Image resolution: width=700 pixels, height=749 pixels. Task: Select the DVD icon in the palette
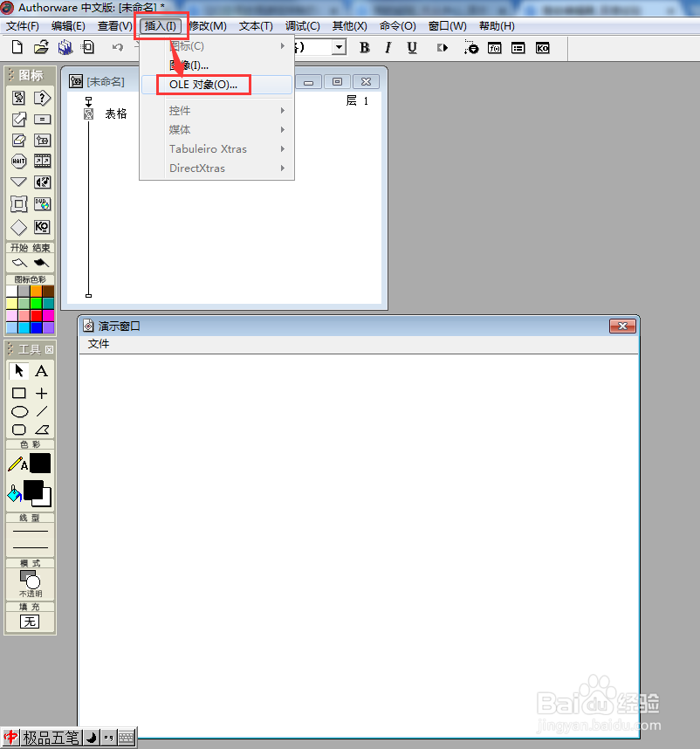[42, 204]
